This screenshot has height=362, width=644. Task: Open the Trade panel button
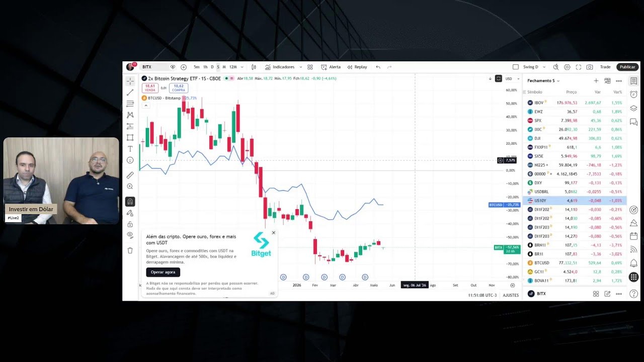605,67
